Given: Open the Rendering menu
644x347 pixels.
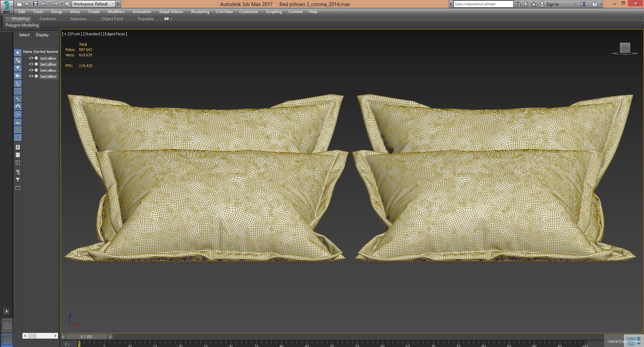Looking at the screenshot, I should [200, 12].
